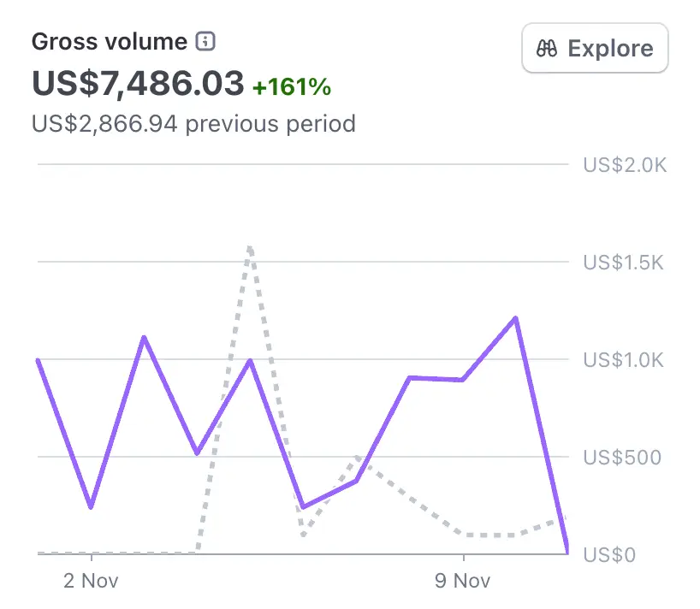Click the purple line's highest peak after 9 Nov
Image resolution: width=700 pixels, height=609 pixels.
[x=515, y=318]
